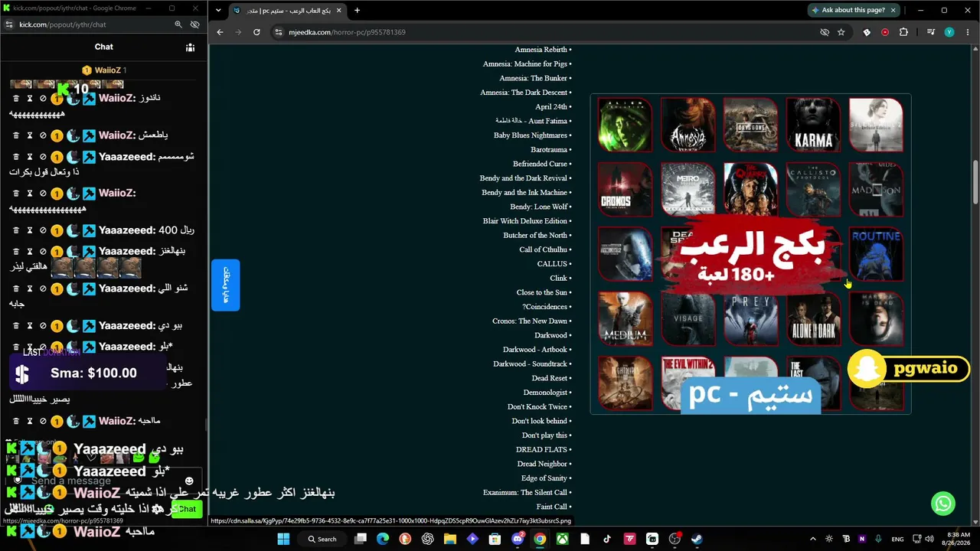Click 'Blair Witch Deluxe Edition' list entry
980x551 pixels.
tap(525, 221)
